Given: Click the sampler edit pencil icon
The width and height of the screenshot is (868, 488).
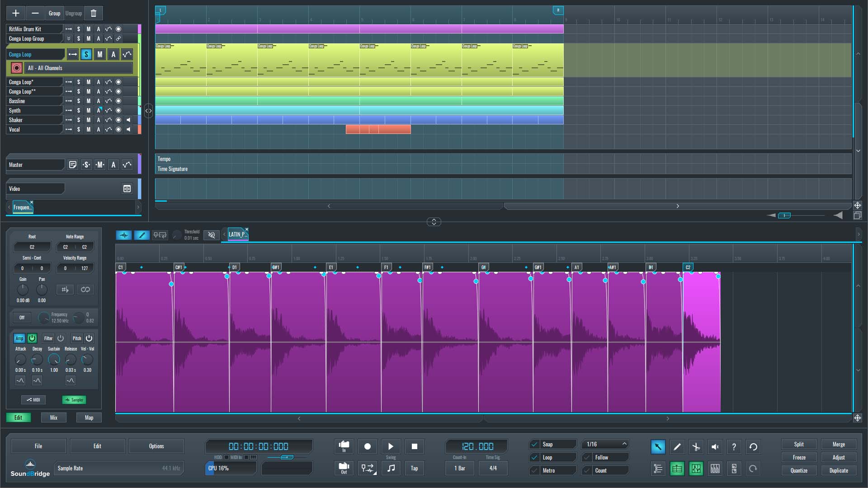Looking at the screenshot, I should (142, 235).
